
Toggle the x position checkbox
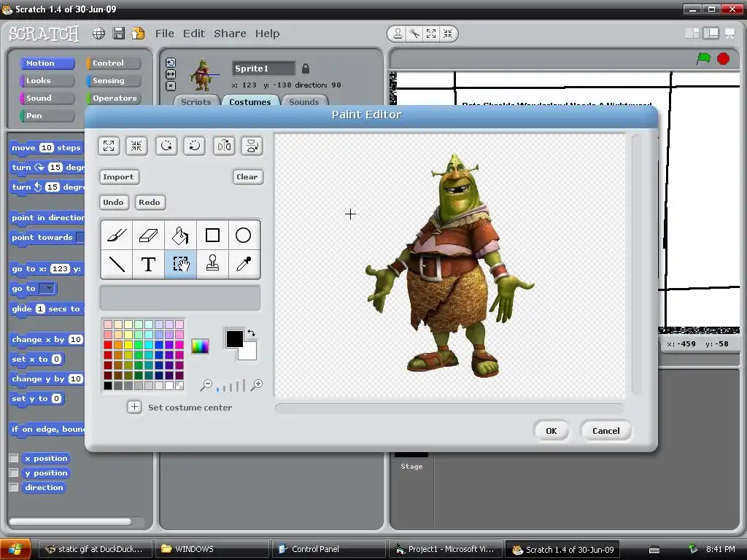[x=14, y=458]
